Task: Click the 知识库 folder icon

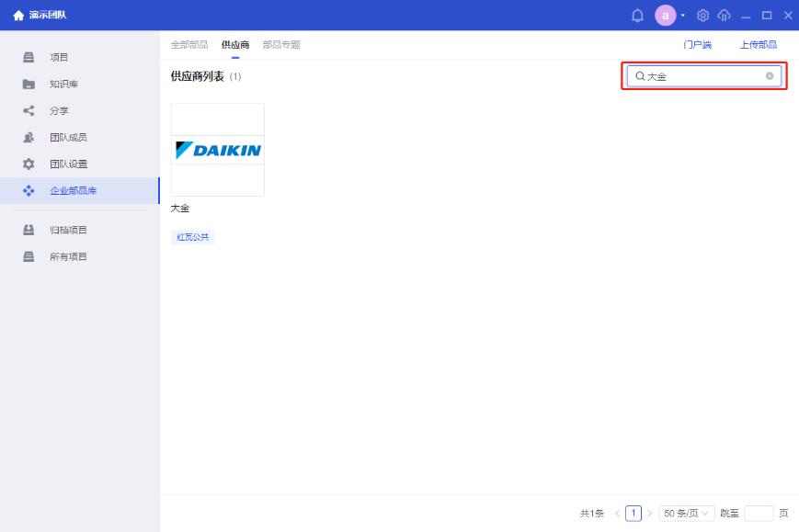Action: pos(29,84)
